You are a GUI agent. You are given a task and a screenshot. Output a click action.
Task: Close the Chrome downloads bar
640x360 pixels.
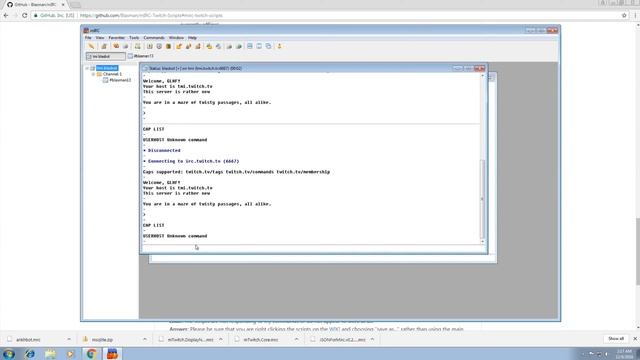point(635,339)
